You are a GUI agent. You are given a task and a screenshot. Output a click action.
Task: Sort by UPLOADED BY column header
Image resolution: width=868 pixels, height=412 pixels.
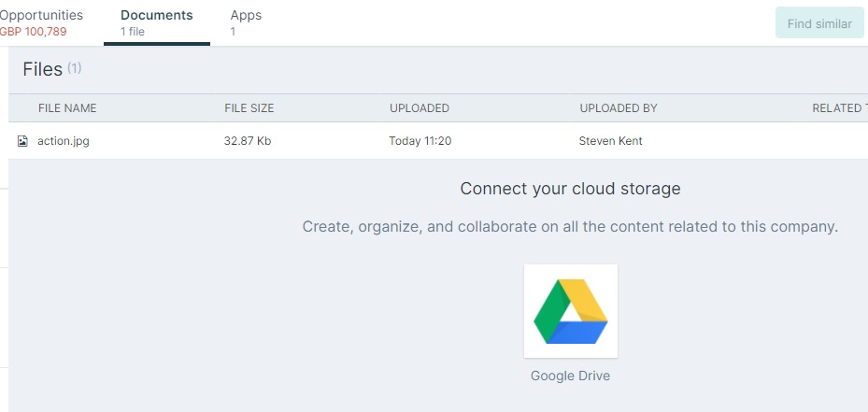pyautogui.click(x=619, y=108)
